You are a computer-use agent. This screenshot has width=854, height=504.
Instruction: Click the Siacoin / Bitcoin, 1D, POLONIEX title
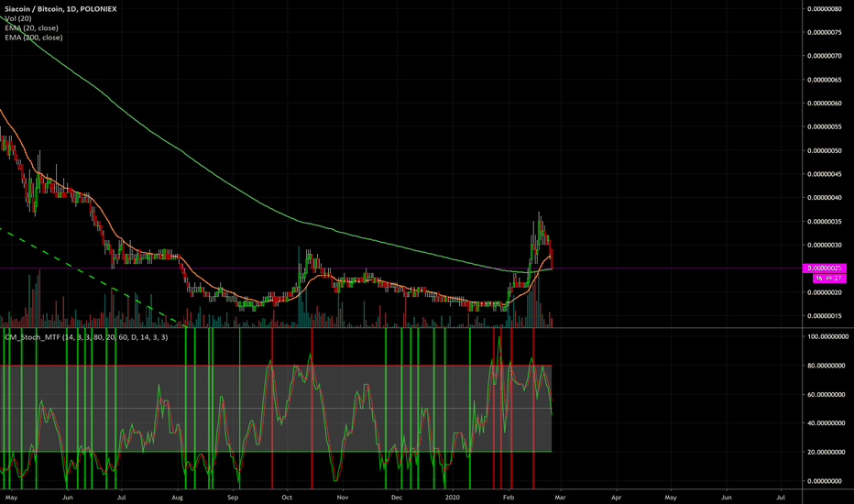point(60,9)
